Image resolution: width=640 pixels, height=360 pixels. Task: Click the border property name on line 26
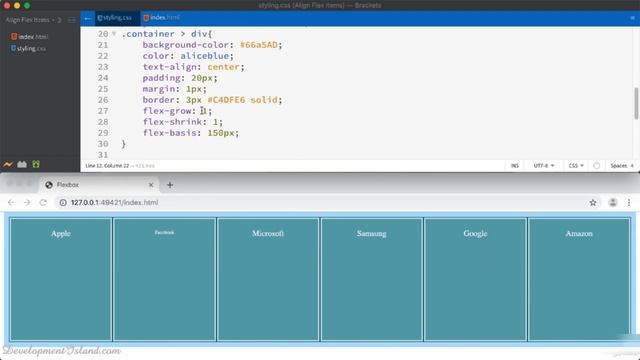159,100
